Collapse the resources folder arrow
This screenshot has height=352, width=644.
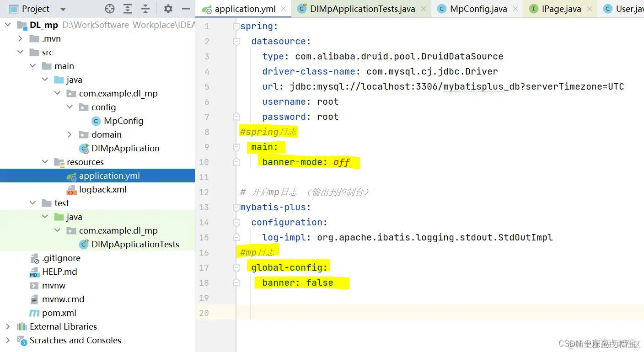click(x=45, y=162)
